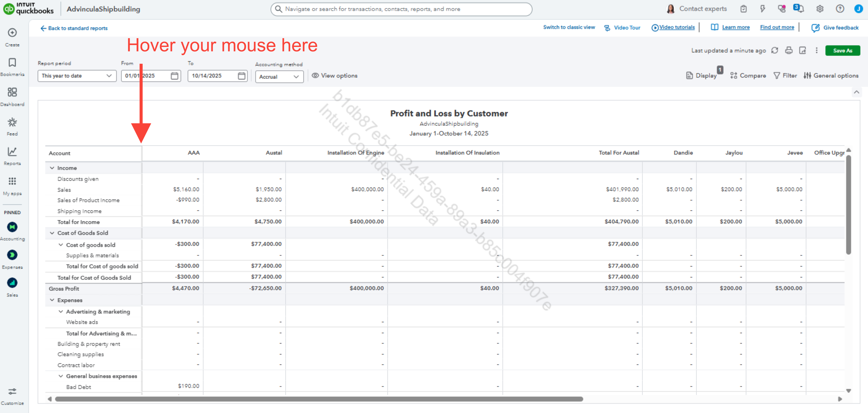Viewport: 868px width, 413px height.
Task: Open the Filter menu
Action: [x=785, y=76]
